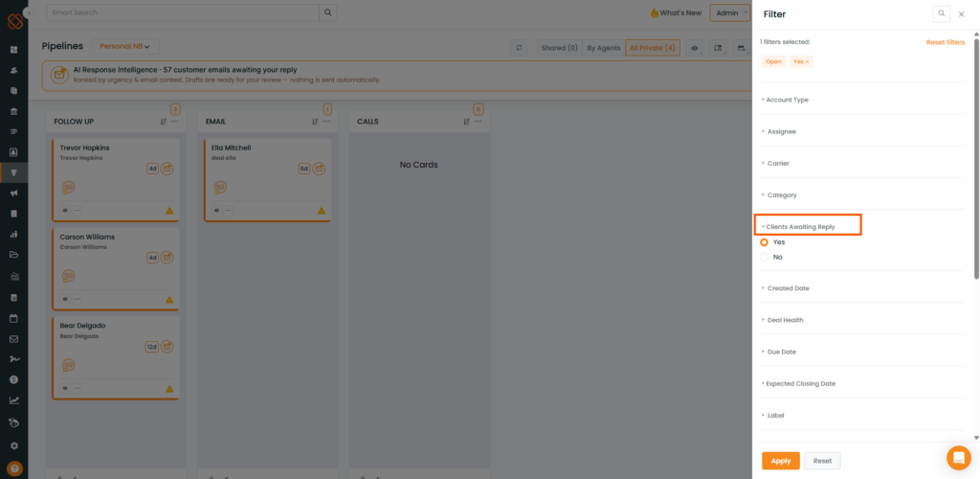Click the pipeline funnel sidebar icon
The image size is (980, 479).
click(13, 172)
